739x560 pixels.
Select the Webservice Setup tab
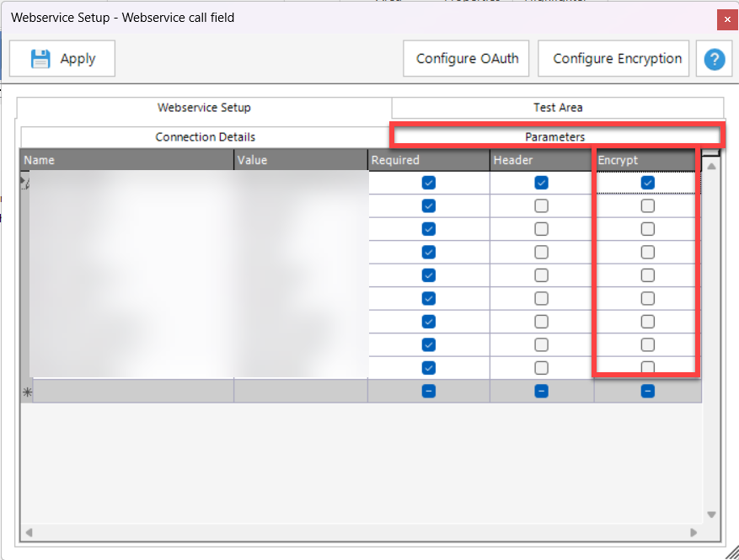(x=204, y=108)
